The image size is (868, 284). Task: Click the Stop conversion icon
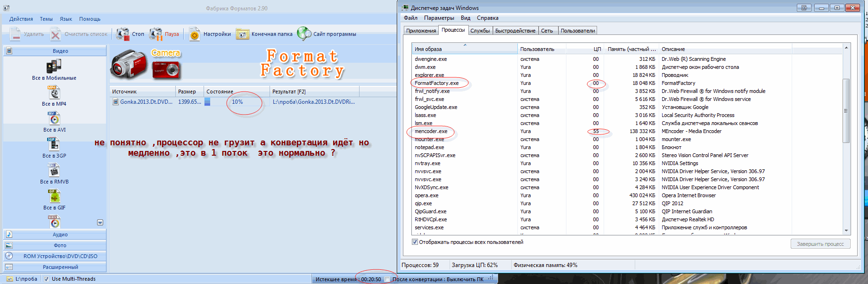[x=123, y=34]
